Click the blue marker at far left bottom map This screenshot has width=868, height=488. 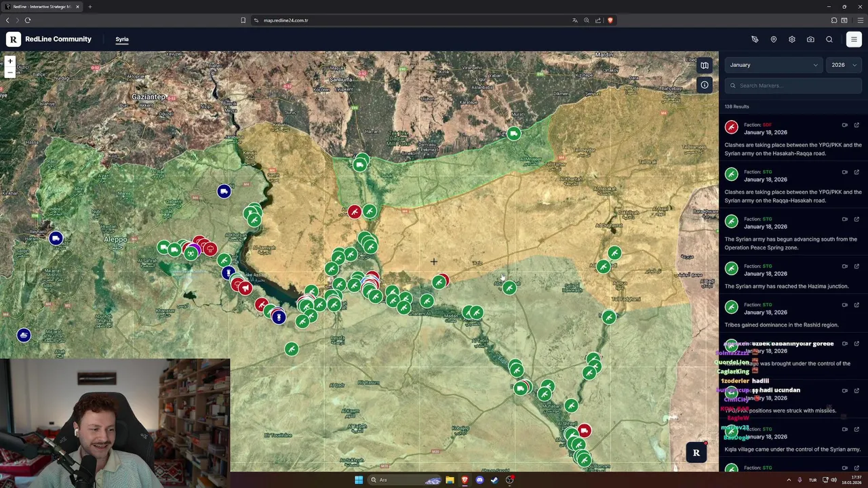click(24, 335)
